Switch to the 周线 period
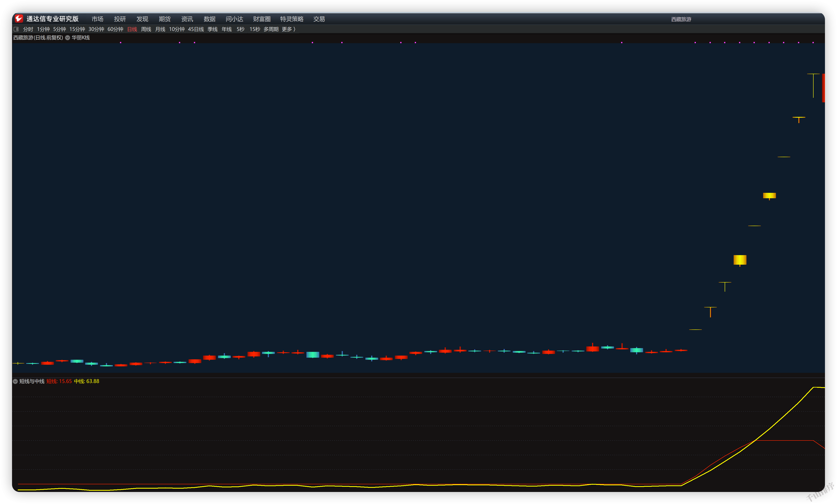 click(x=146, y=29)
